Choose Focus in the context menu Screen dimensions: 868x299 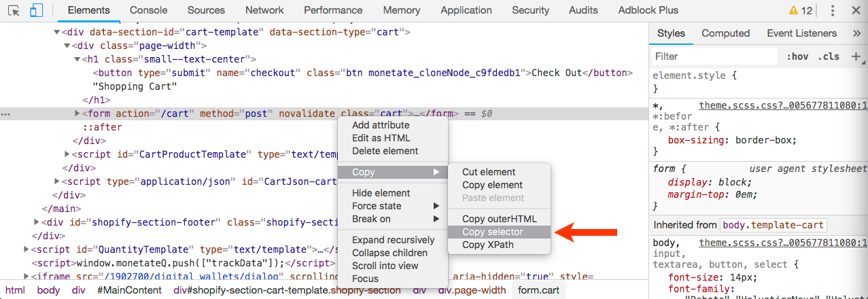(x=393, y=279)
